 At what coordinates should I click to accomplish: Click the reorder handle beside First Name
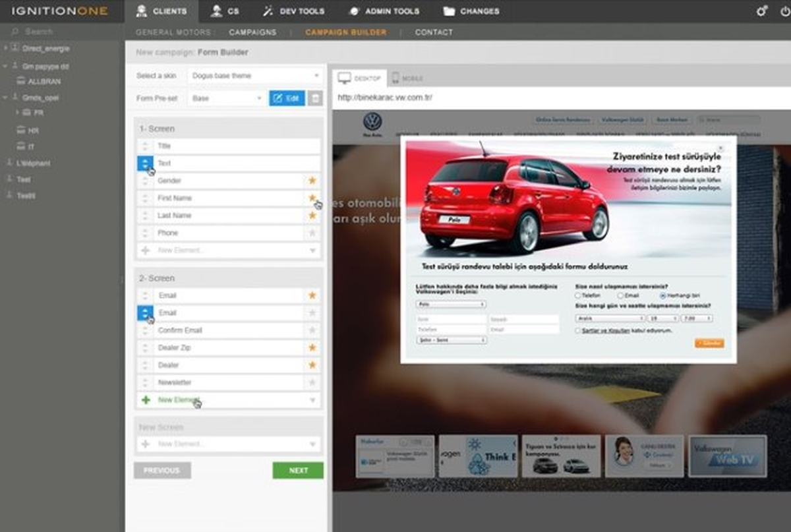[x=145, y=198]
